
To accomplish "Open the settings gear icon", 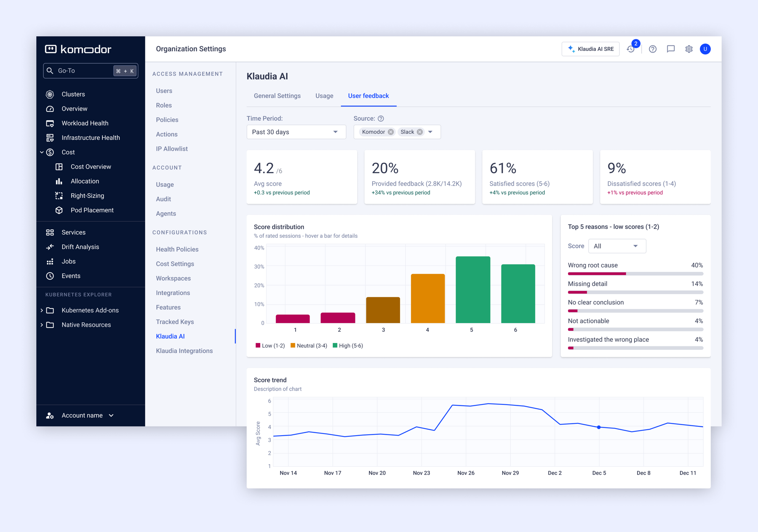I will tap(689, 49).
